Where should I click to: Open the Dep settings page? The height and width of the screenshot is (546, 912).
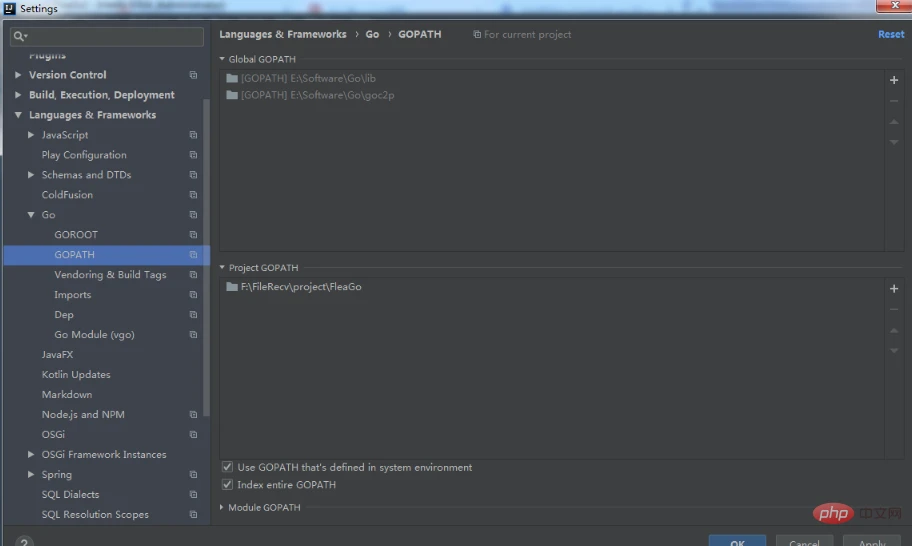64,315
